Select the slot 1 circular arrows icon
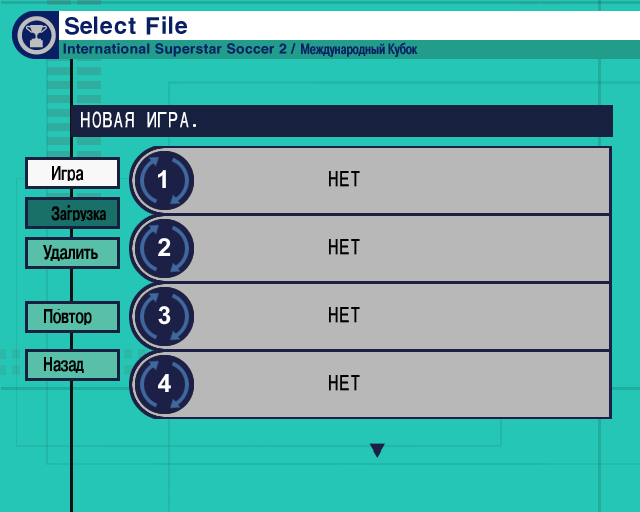 [x=164, y=180]
